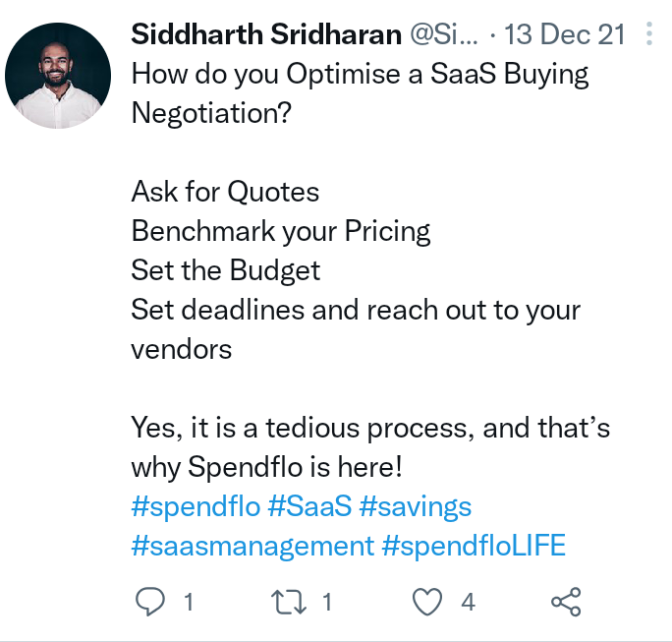Open Siddharth Sridharan's profile picture
The height and width of the screenshot is (642, 672).
pyautogui.click(x=58, y=76)
